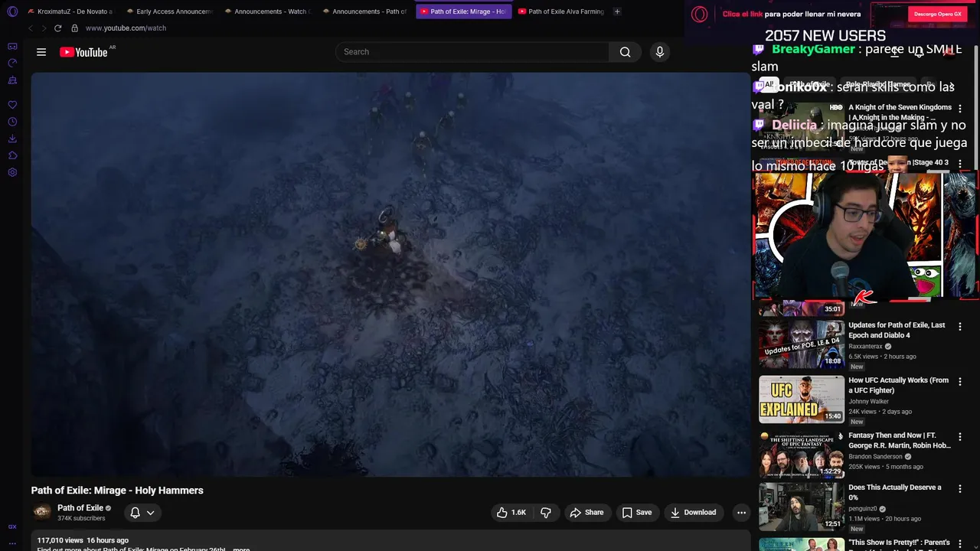Open the 12:51 penguinz0 video thumbnail
The image size is (980, 551).
coord(802,507)
